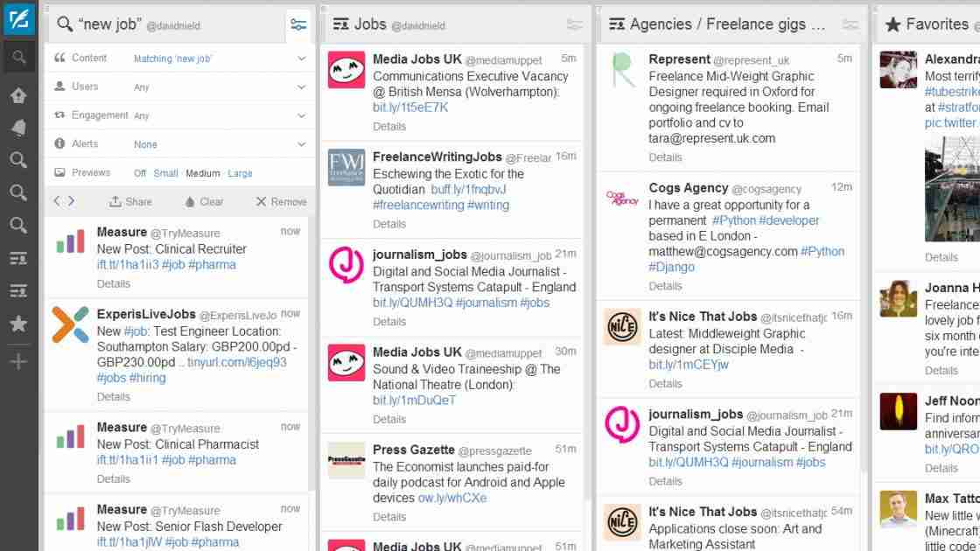The image size is (980, 551).
Task: Toggle the "new job" column settings icon
Action: click(x=298, y=25)
